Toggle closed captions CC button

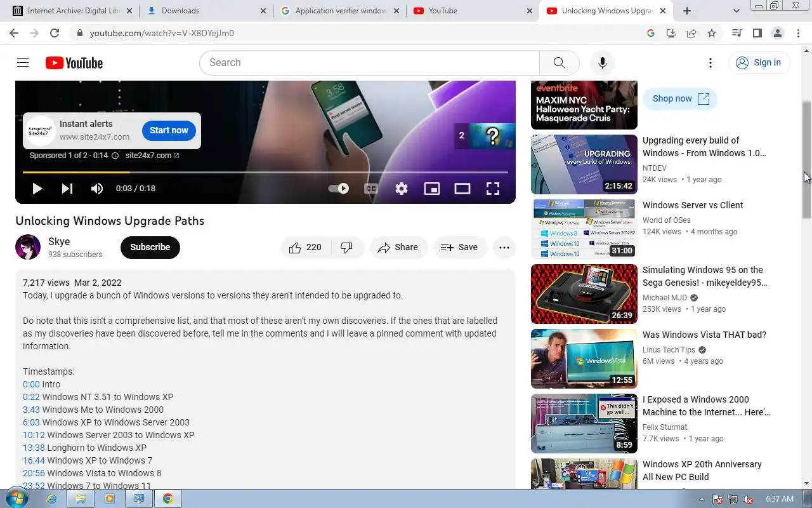[x=370, y=189]
